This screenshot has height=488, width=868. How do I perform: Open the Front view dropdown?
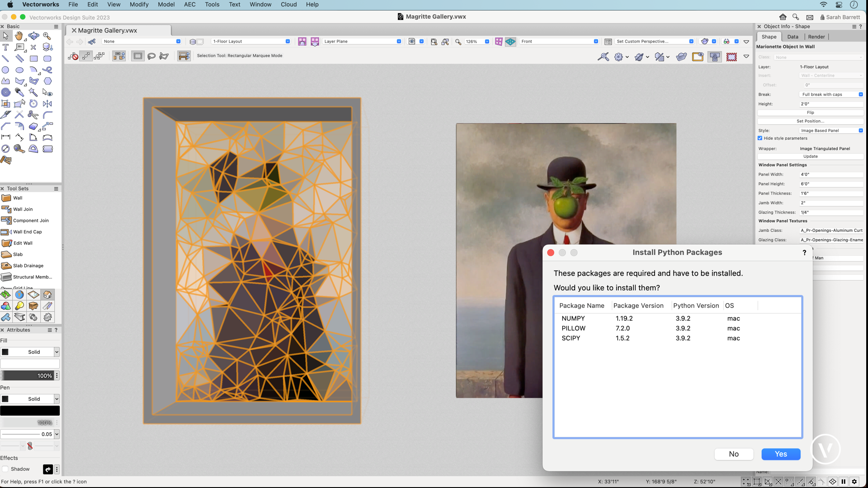(x=596, y=41)
